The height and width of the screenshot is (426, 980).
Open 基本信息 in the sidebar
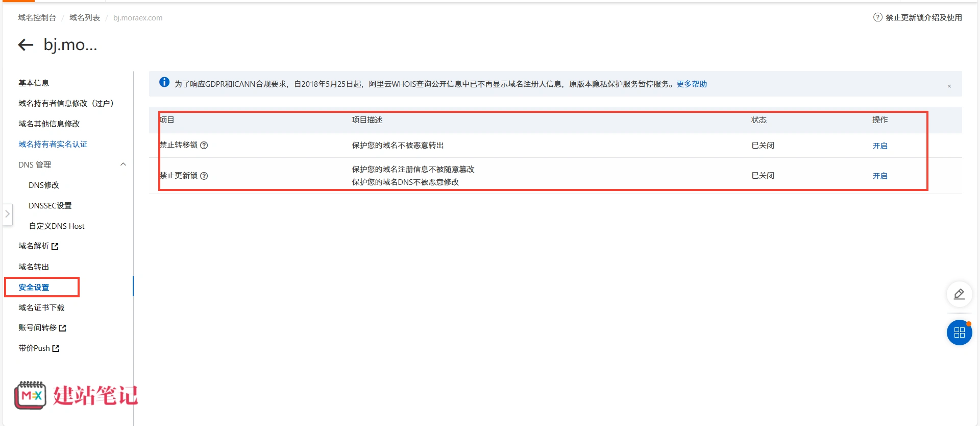pyautogui.click(x=34, y=83)
